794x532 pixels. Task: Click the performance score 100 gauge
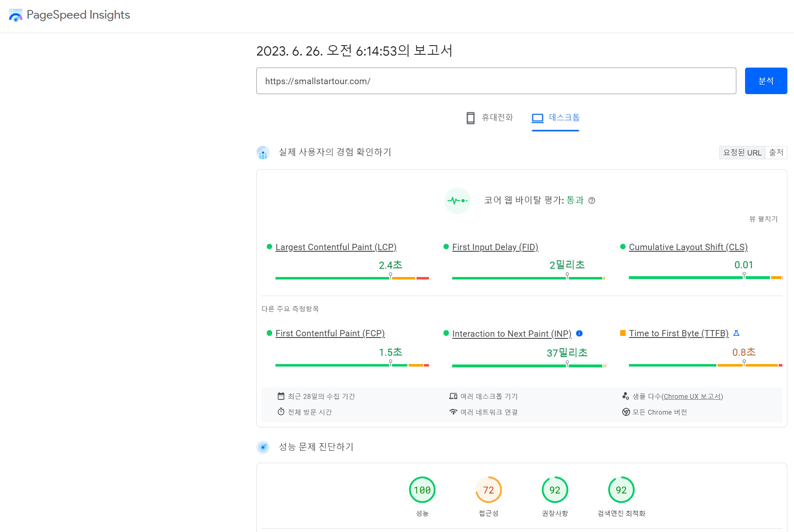pyautogui.click(x=422, y=490)
